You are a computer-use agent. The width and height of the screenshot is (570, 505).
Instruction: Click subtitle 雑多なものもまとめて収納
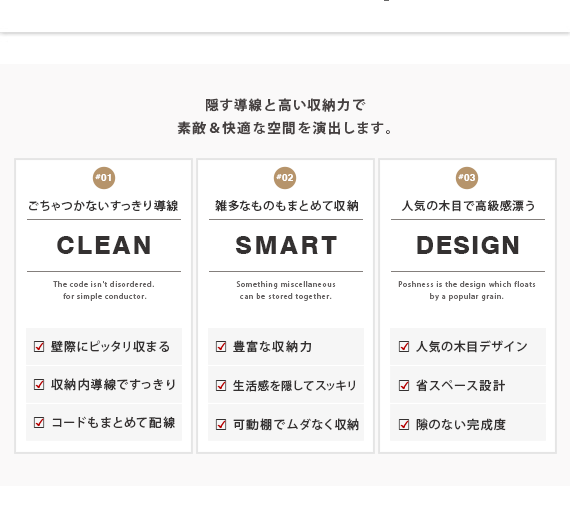click(x=286, y=206)
